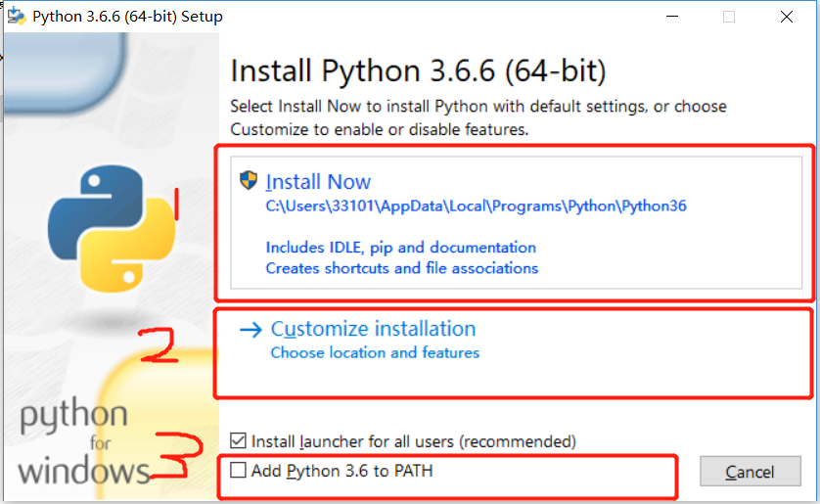This screenshot has height=504, width=820.
Task: Uncheck the Install launcher for all users checkbox
Action: [238, 440]
